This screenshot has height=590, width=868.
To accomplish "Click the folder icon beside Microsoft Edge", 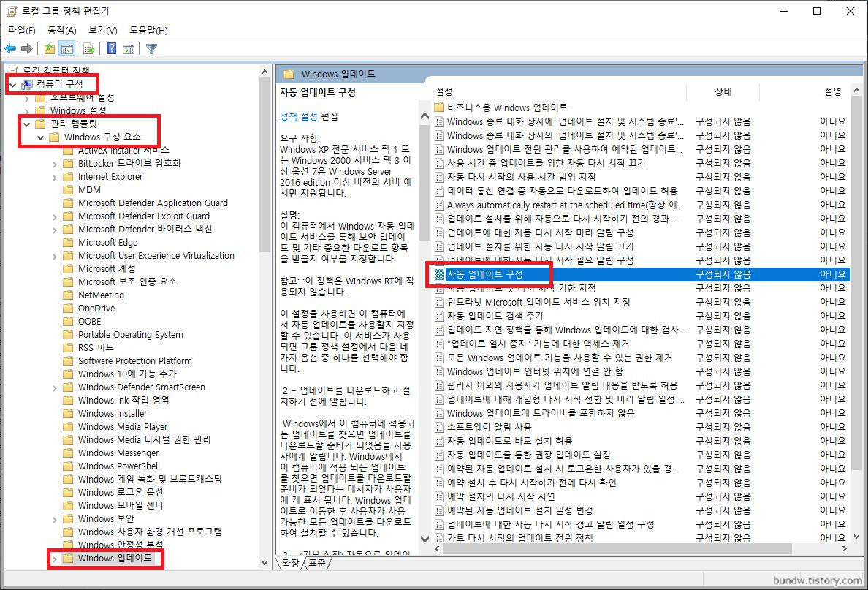I will [x=68, y=242].
